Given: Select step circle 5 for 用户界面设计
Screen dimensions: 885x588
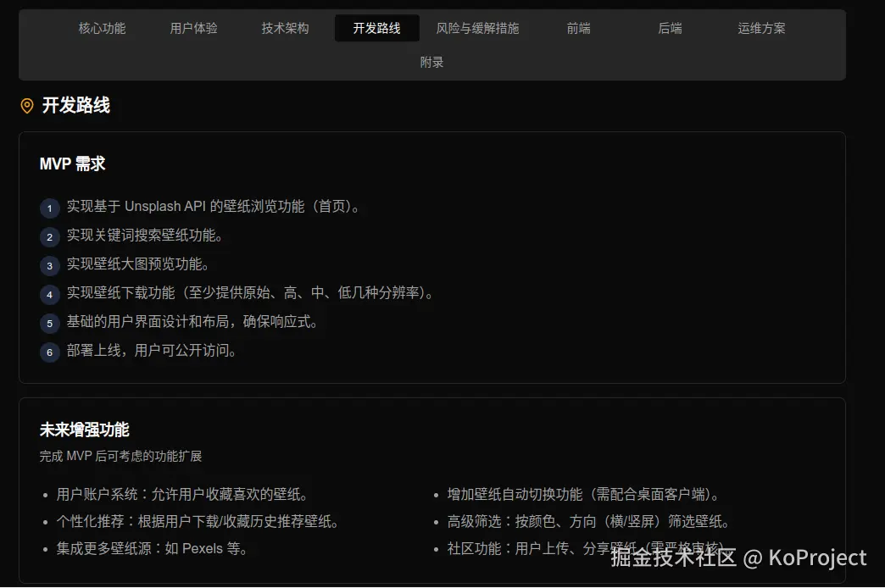Looking at the screenshot, I should point(49,323).
